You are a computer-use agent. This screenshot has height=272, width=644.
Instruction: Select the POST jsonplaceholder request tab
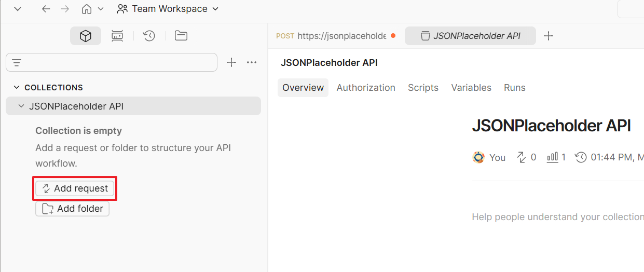[x=335, y=36]
